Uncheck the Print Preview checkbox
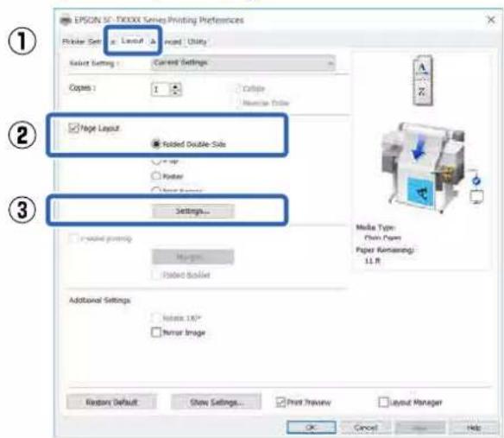The width and height of the screenshot is (504, 438). (280, 402)
